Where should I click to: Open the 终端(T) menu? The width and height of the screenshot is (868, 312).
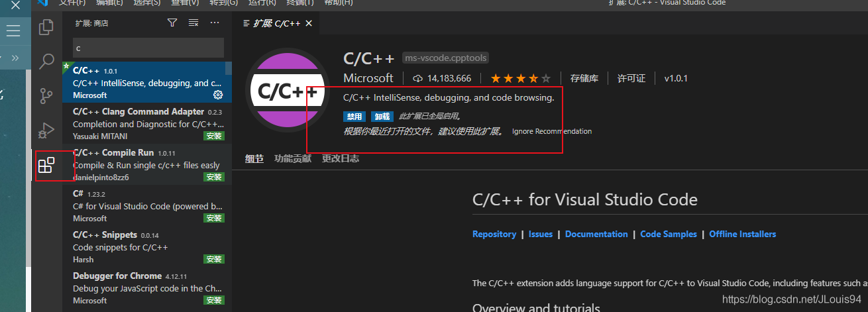[300, 3]
